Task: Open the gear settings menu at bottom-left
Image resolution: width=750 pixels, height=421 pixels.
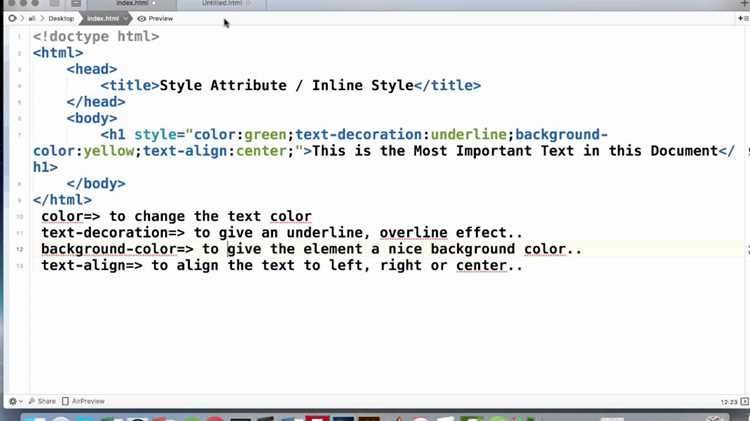Action: click(x=13, y=401)
